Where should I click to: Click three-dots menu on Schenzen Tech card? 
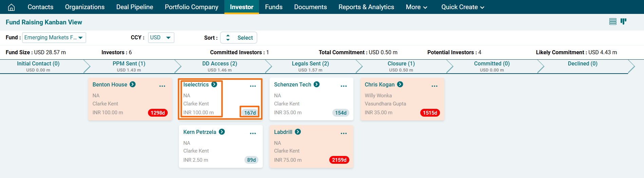(344, 86)
